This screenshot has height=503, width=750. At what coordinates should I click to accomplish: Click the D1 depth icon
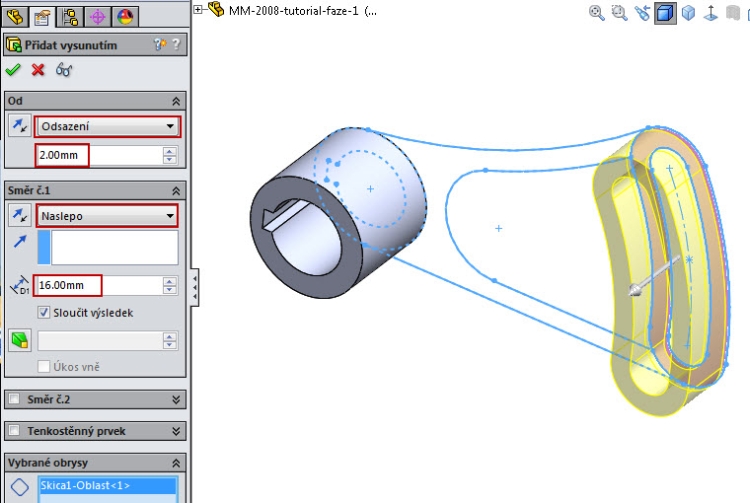(x=20, y=285)
